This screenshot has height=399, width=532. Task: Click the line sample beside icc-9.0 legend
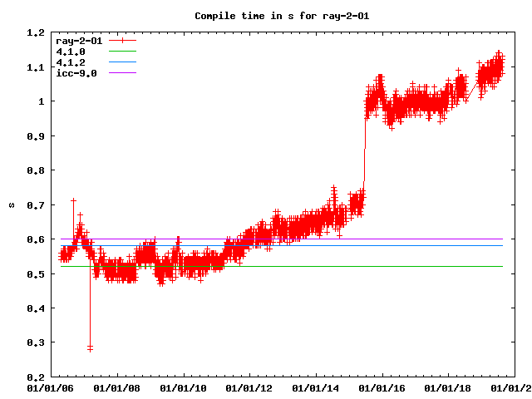coord(121,73)
